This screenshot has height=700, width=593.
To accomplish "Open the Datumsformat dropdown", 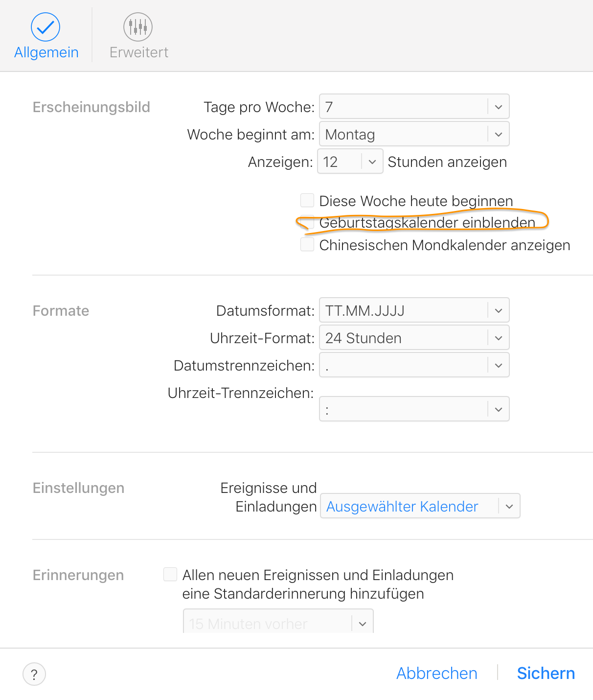I will tap(414, 310).
